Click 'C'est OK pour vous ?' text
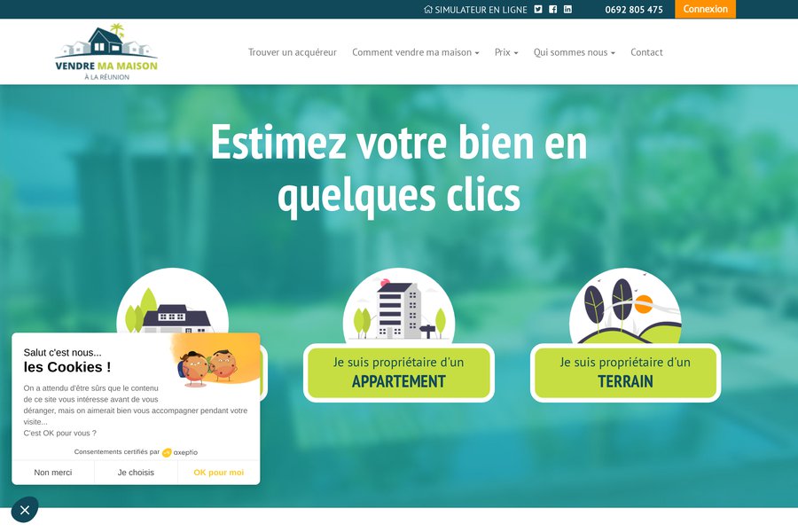The image size is (798, 532). pyautogui.click(x=59, y=434)
